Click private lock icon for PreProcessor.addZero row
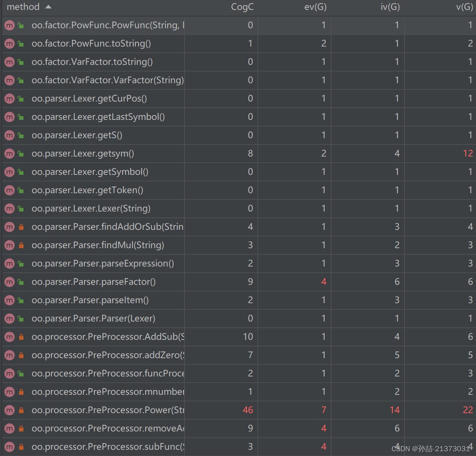The image size is (476, 456). point(21,355)
